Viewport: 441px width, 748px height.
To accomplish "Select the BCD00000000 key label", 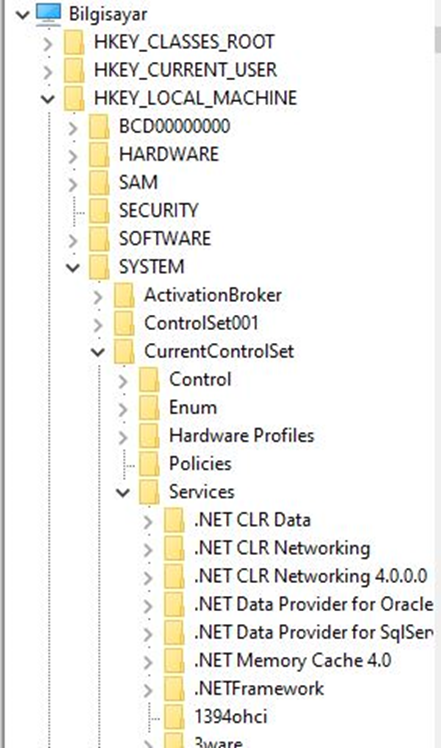I will (175, 126).
